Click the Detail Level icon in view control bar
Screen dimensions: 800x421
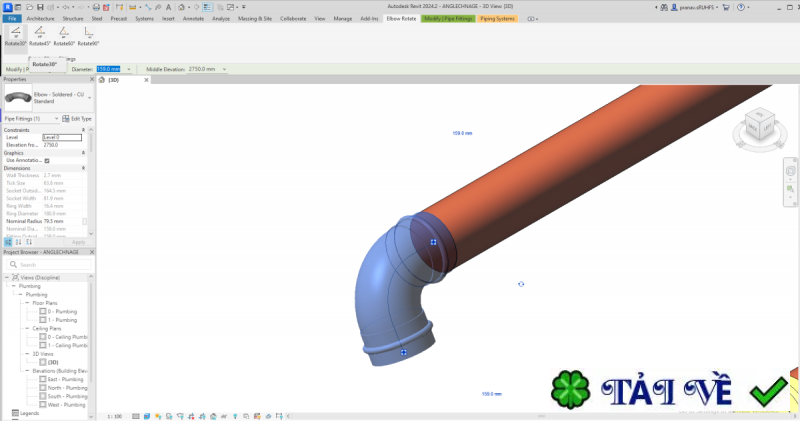pos(136,416)
